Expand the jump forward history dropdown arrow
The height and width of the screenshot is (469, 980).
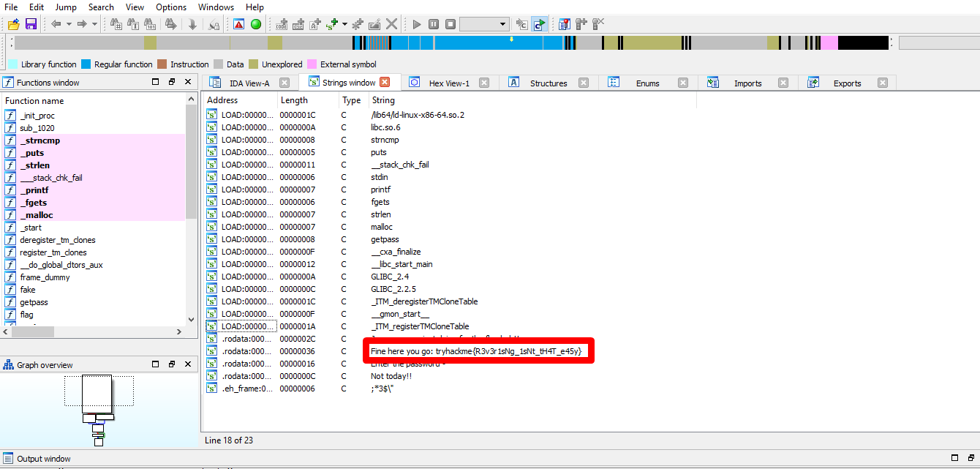coord(94,24)
